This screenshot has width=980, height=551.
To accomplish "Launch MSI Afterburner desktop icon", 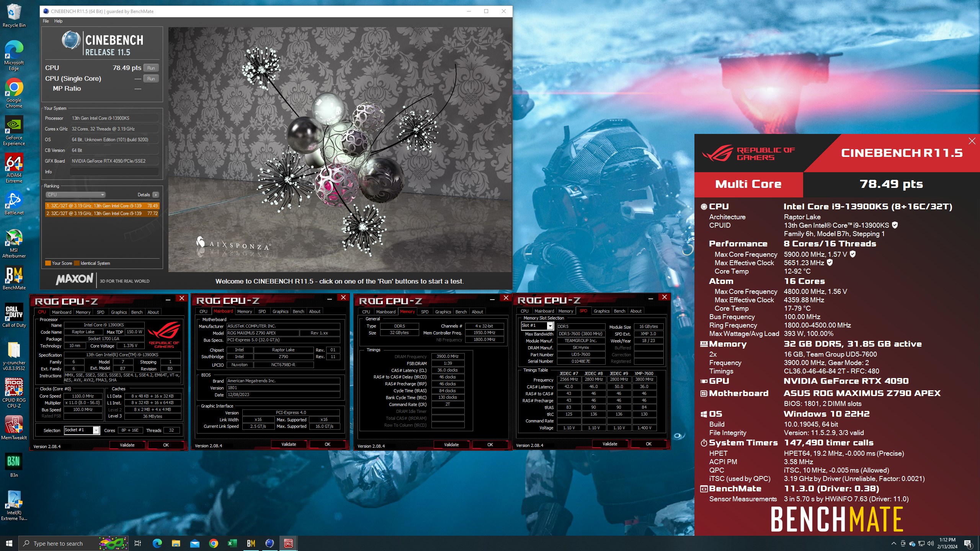I will click(14, 243).
